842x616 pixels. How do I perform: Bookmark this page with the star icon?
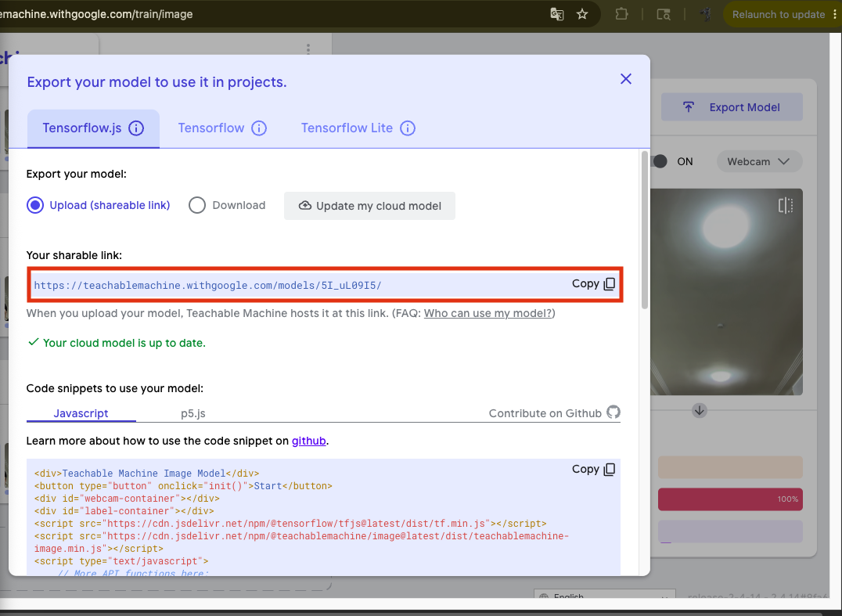pos(582,15)
